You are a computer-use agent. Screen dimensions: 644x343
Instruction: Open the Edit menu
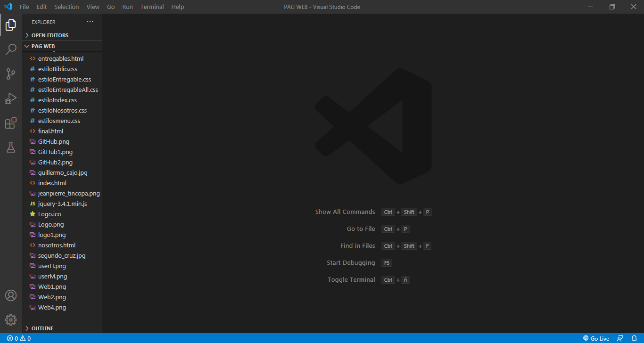point(41,7)
